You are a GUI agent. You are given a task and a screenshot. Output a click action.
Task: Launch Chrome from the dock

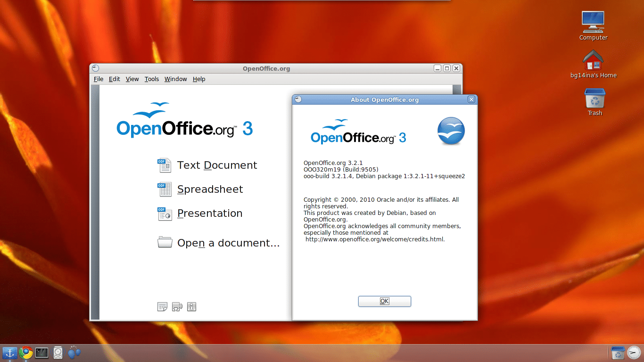(x=26, y=353)
